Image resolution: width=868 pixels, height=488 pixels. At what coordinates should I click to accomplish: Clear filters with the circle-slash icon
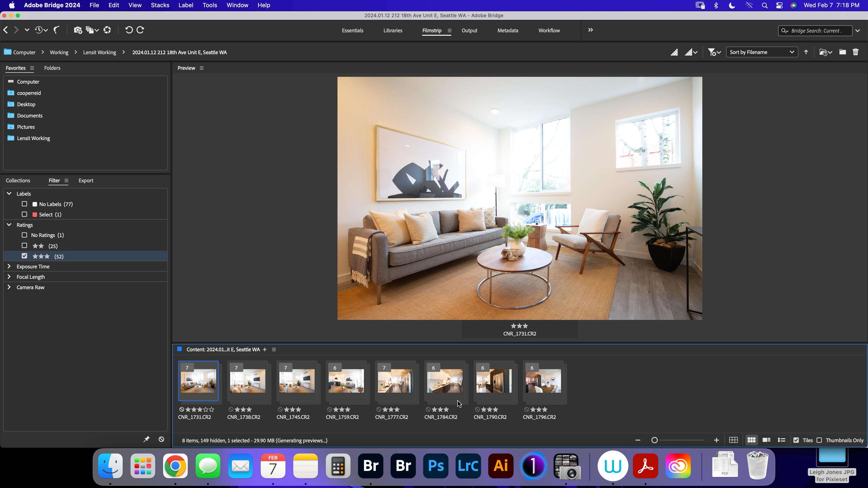click(161, 439)
